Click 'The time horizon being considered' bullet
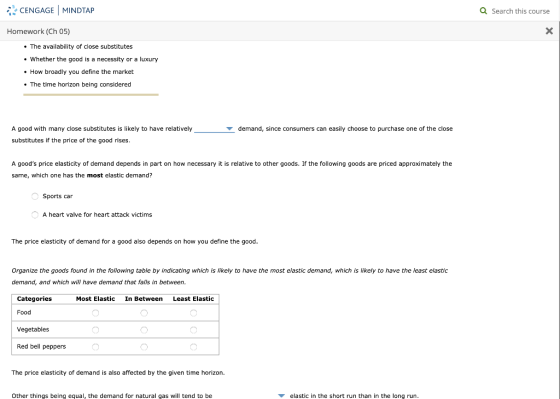This screenshot has width=560, height=399. tap(80, 85)
